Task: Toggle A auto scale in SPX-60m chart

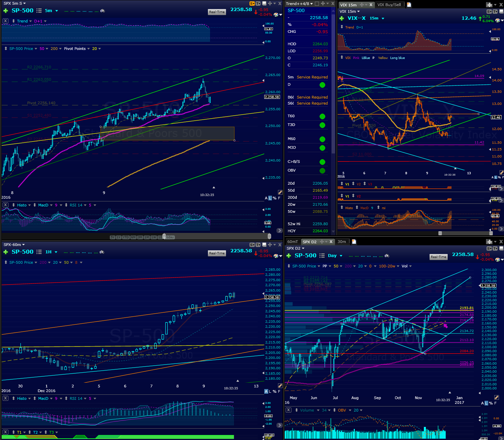Action: [266, 391]
